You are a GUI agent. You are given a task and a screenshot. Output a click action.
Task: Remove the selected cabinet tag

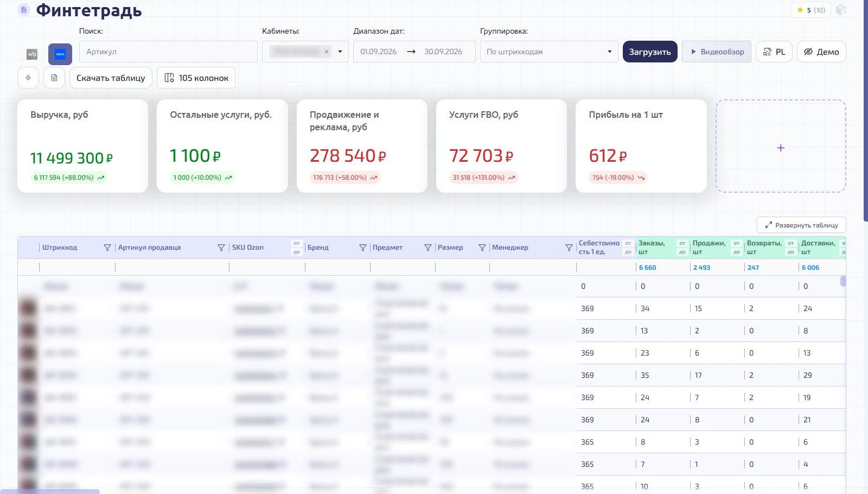point(327,52)
